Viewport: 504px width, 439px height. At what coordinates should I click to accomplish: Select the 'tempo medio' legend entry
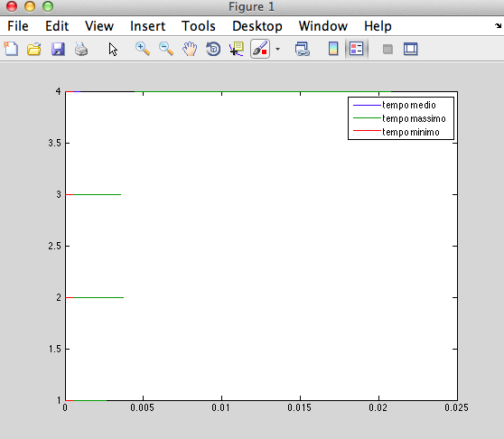(x=409, y=105)
